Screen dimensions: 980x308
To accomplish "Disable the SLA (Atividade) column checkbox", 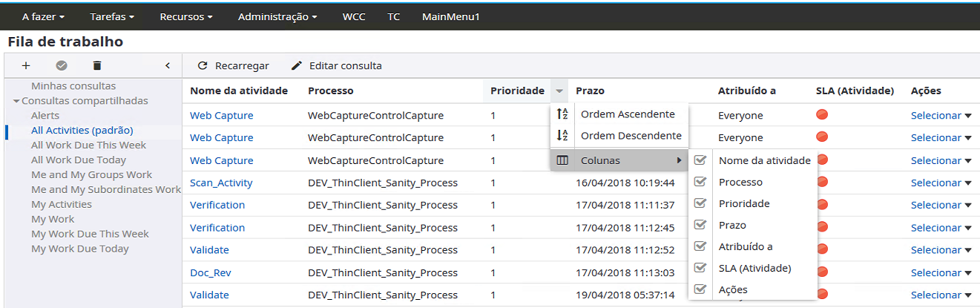I will (700, 268).
